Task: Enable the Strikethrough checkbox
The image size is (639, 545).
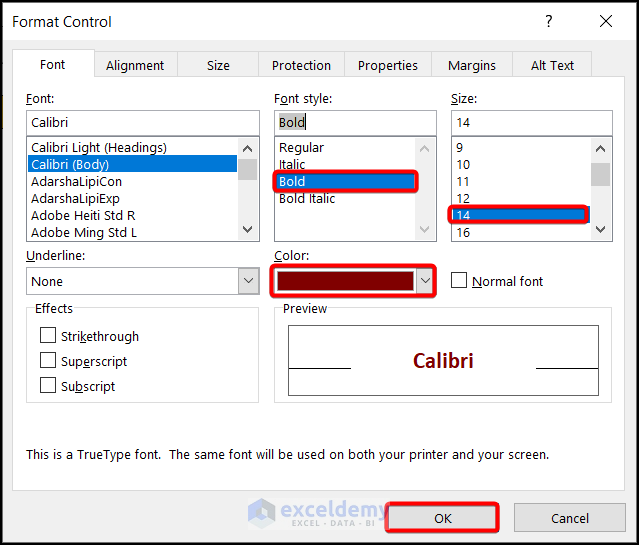Action: [x=48, y=336]
